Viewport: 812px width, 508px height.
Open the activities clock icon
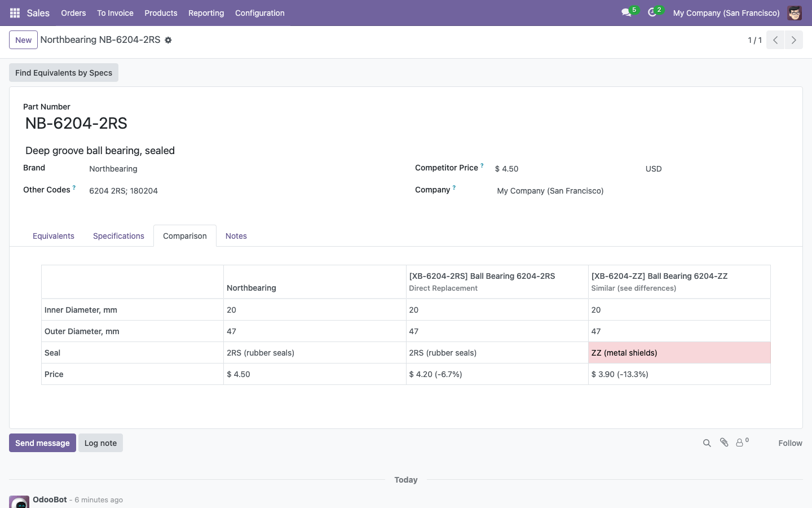coord(652,12)
